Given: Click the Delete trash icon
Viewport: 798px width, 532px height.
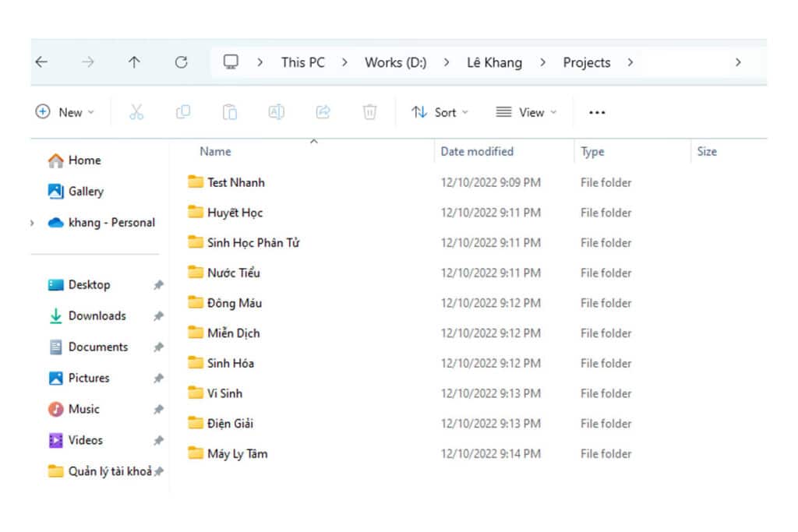Looking at the screenshot, I should click(x=369, y=112).
